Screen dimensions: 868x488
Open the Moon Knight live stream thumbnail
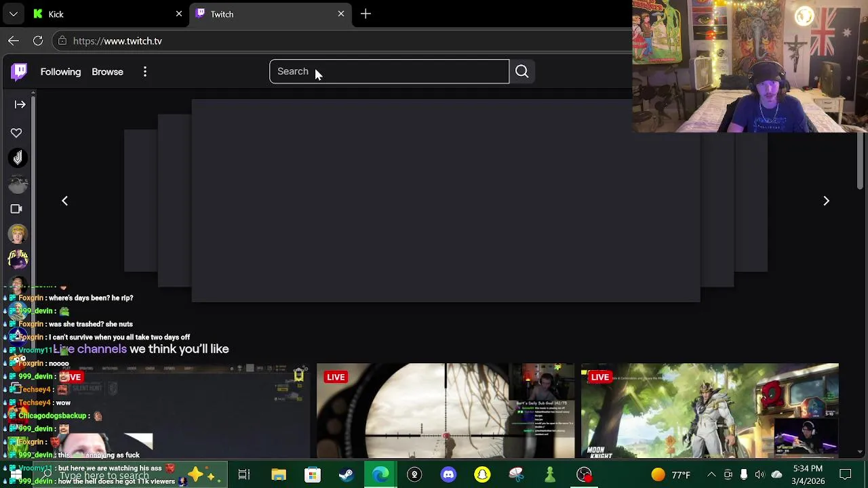coord(710,411)
